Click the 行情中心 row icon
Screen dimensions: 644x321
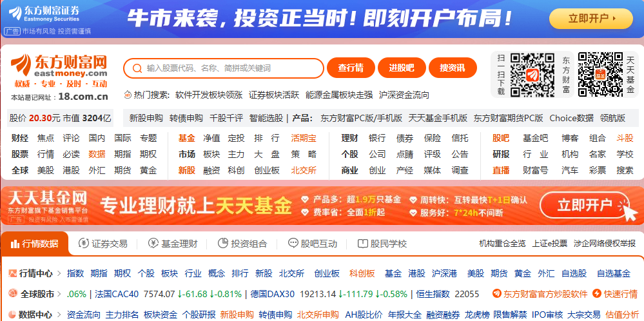click(13, 273)
